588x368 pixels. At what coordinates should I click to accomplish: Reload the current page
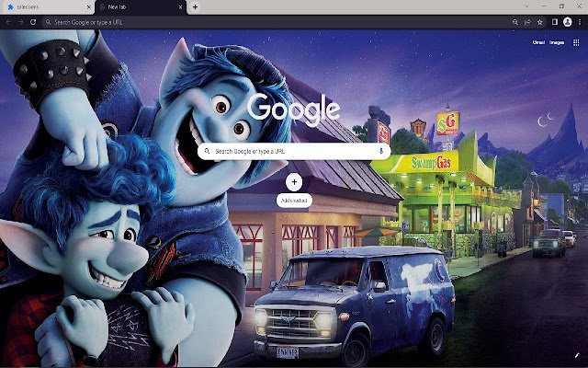[x=33, y=22]
